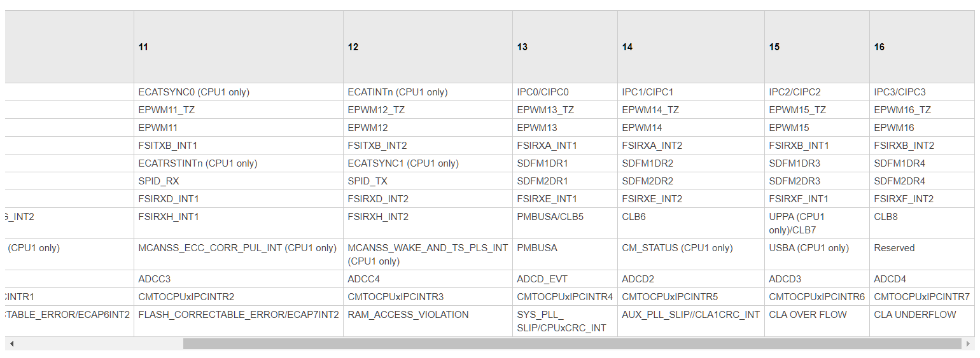Click the horizontal scrollbar thumb

tap(572, 343)
